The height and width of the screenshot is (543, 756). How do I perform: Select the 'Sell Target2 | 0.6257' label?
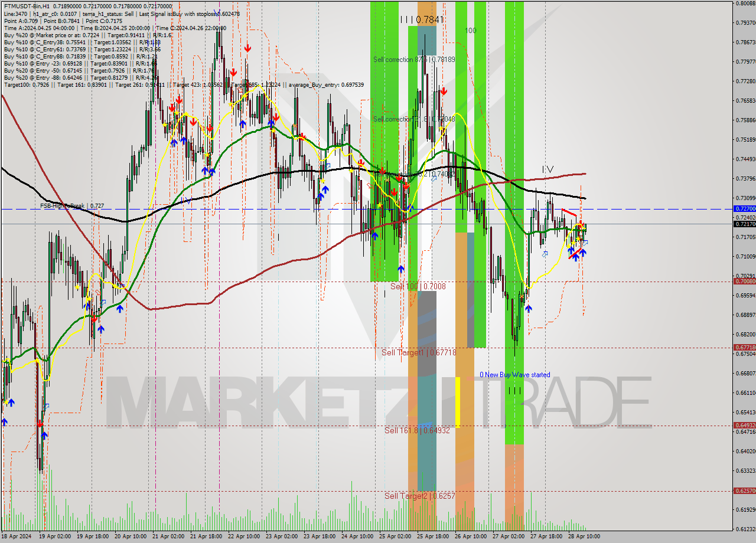419,496
